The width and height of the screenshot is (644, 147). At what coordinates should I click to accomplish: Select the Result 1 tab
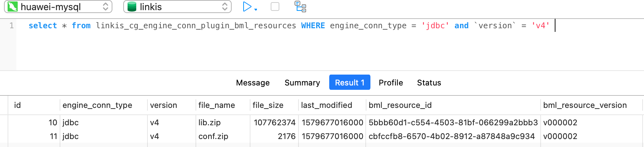pos(349,83)
